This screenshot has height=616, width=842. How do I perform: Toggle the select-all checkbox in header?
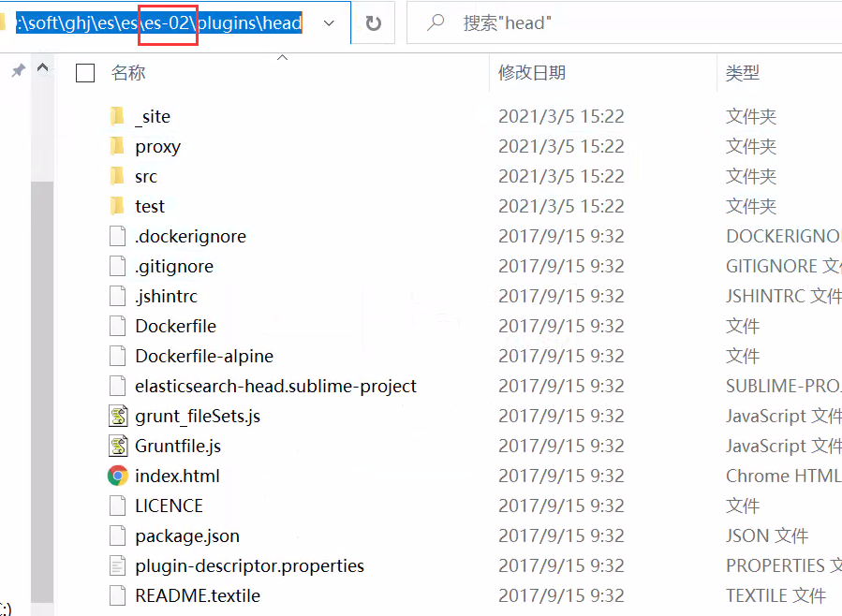tap(85, 73)
